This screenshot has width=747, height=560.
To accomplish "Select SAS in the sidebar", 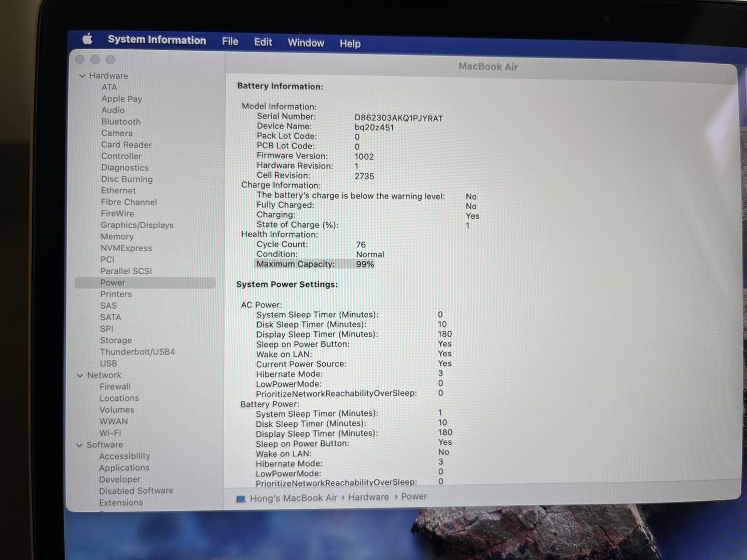I will pyautogui.click(x=108, y=306).
